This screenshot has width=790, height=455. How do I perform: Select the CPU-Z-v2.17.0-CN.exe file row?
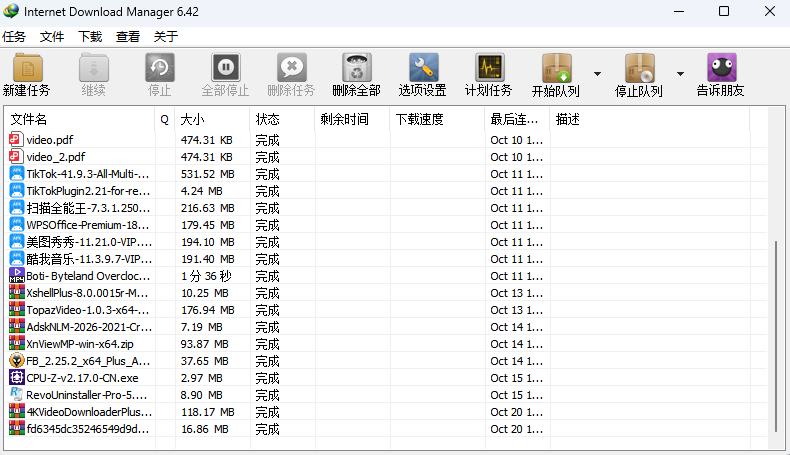(82, 378)
